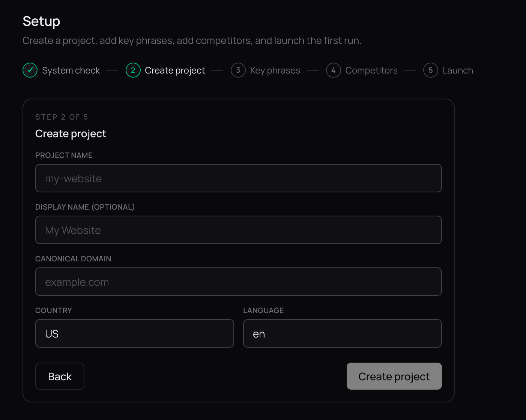The width and height of the screenshot is (526, 420).
Task: Submit with the gray Create project button
Action: point(394,376)
